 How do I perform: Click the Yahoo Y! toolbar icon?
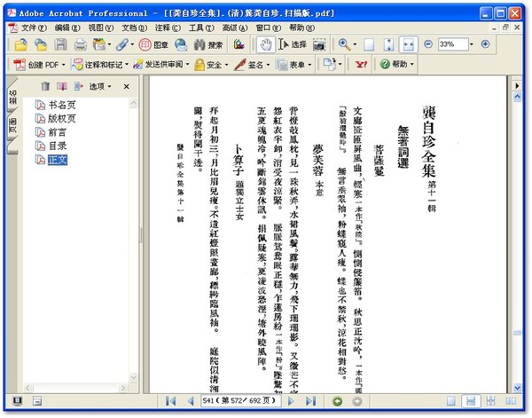coord(361,64)
